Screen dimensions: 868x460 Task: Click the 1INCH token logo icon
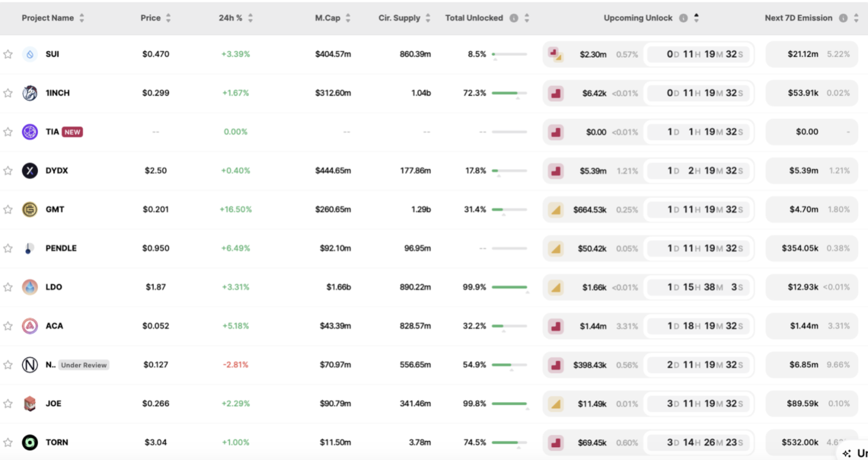pyautogui.click(x=30, y=93)
